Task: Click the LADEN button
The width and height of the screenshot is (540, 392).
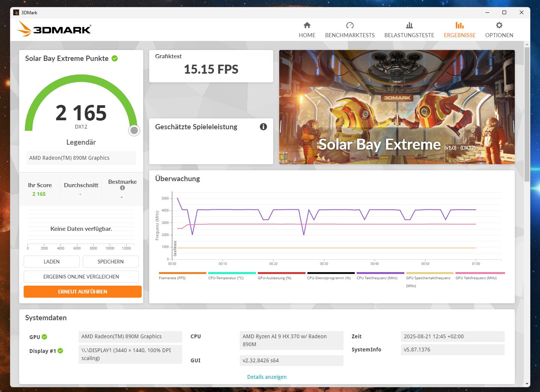Action: pyautogui.click(x=51, y=262)
